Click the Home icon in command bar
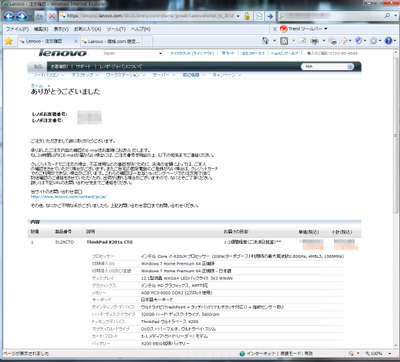The height and width of the screenshot is (362, 400). pyautogui.click(x=265, y=41)
